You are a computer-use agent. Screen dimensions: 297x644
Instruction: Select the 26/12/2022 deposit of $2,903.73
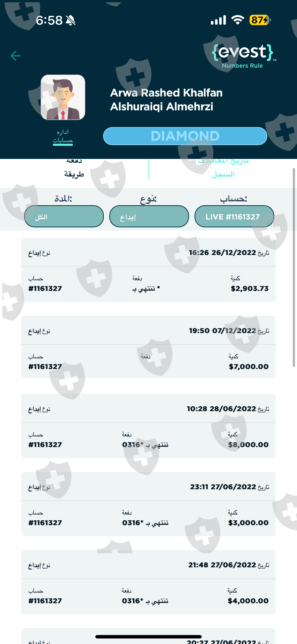(148, 270)
